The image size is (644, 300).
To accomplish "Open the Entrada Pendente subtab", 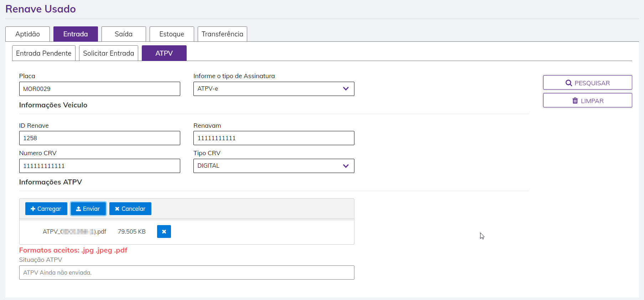I will click(x=43, y=53).
